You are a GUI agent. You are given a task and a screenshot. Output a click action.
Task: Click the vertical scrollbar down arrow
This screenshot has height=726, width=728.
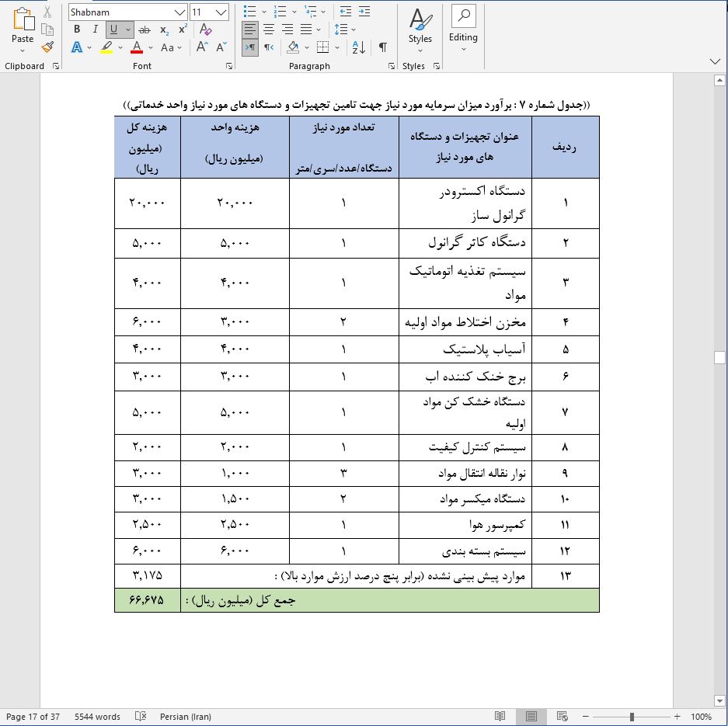point(719,701)
